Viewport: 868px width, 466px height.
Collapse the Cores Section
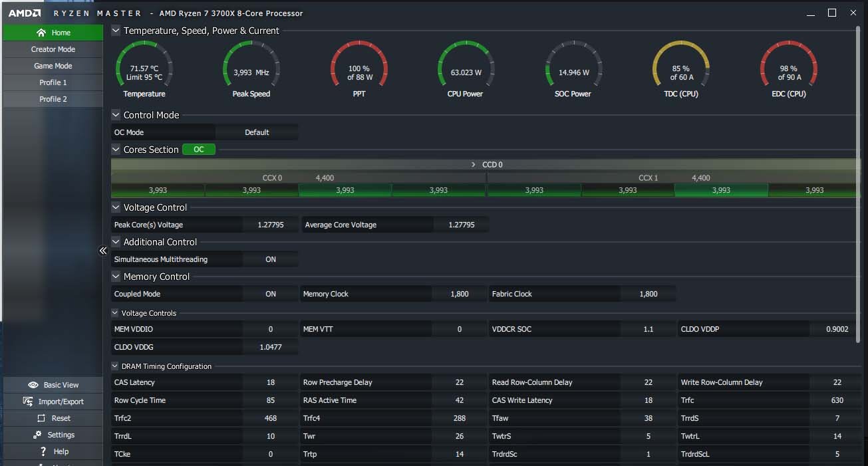116,150
